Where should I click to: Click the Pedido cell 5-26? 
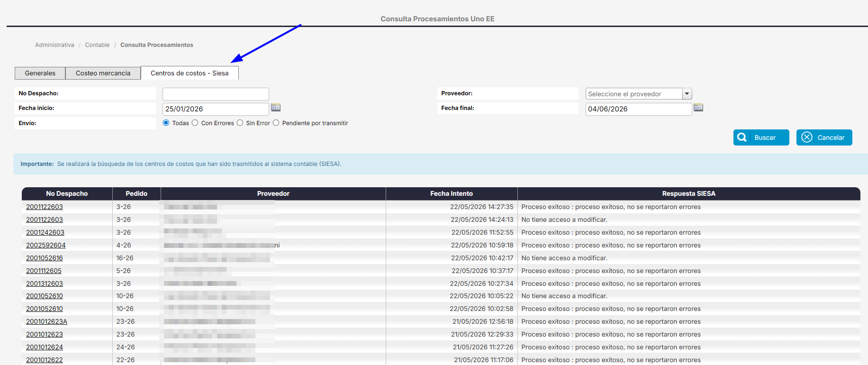[124, 271]
